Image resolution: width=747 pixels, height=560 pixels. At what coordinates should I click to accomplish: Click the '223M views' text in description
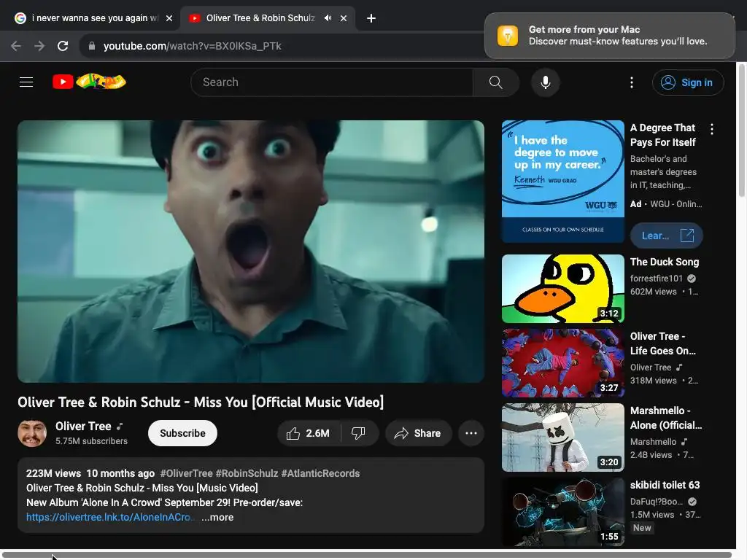tap(53, 473)
